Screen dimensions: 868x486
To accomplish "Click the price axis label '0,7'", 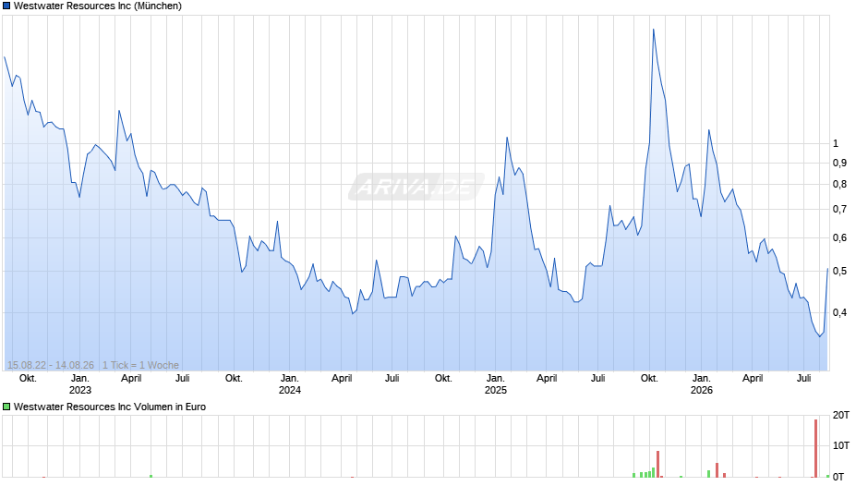I will (839, 210).
